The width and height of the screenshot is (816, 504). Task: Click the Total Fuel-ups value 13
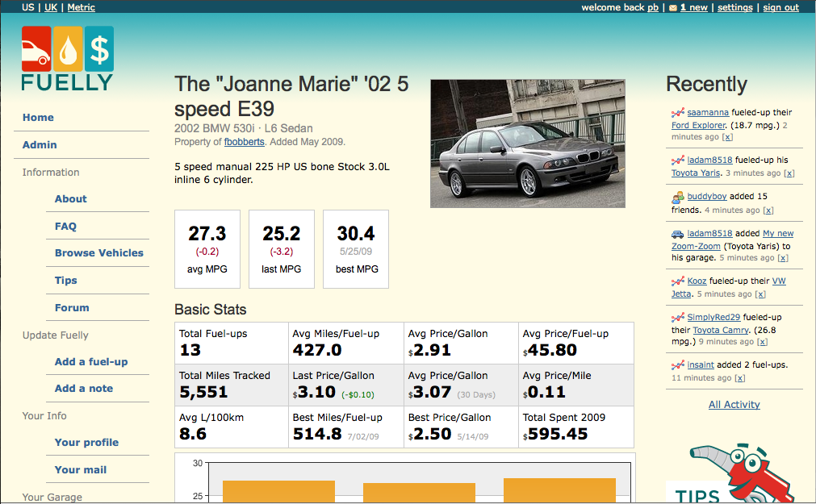click(190, 350)
